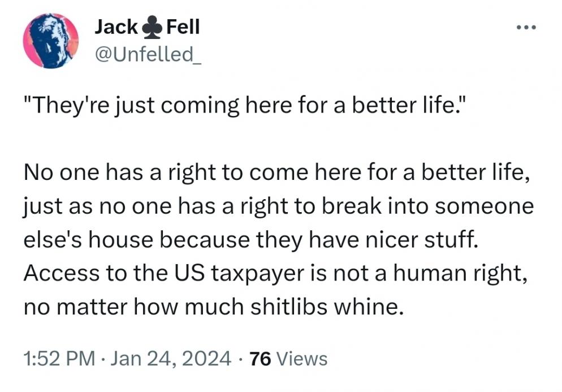Click the line starting "else's house because"
Screen dimensions: 562x392
pos(251,240)
